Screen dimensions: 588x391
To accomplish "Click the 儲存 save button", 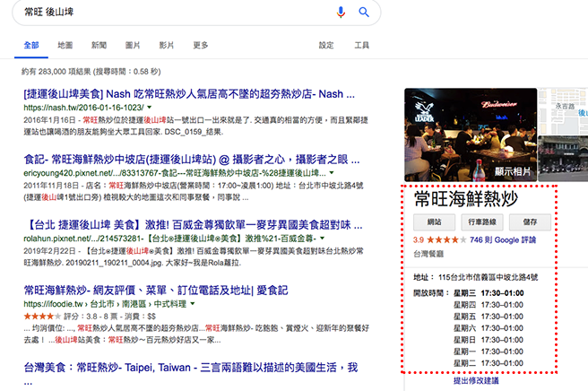I will click(530, 221).
